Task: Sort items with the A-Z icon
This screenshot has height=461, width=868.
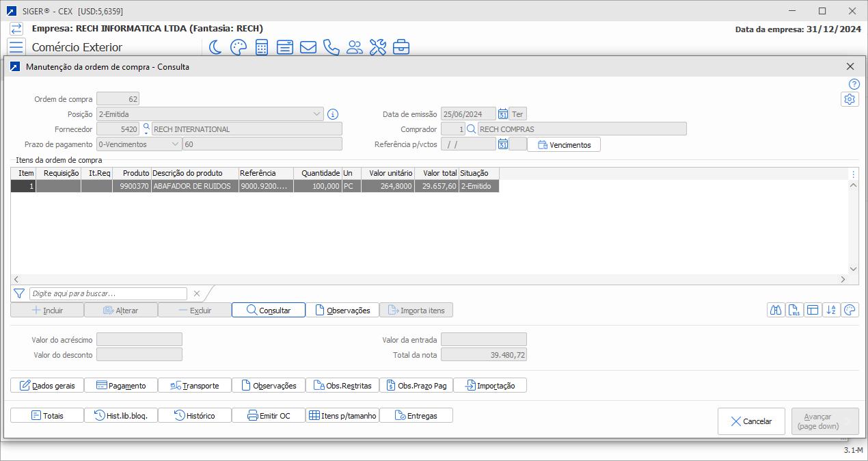Action: pos(831,310)
